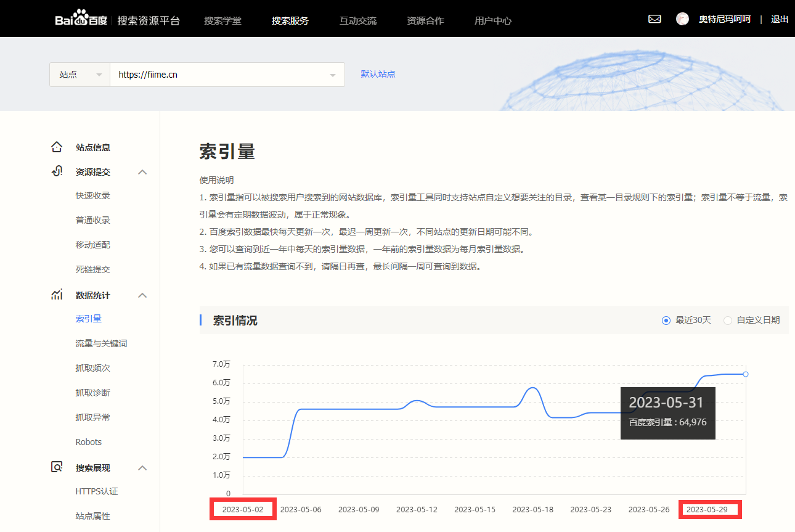Open 资源合作 in the top navigation
795x532 pixels.
tap(425, 20)
